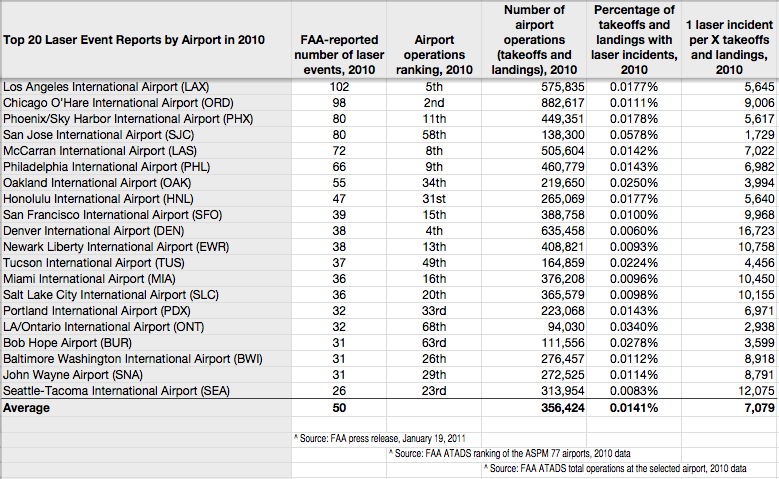
Task: Click the Chicago O'Hare International Airport (ORD) cell
Action: pyautogui.click(x=146, y=103)
